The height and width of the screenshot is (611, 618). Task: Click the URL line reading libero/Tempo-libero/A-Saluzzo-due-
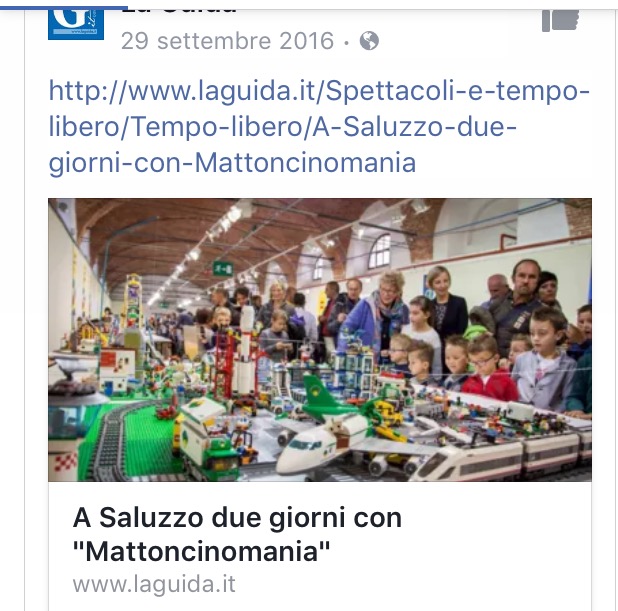282,127
